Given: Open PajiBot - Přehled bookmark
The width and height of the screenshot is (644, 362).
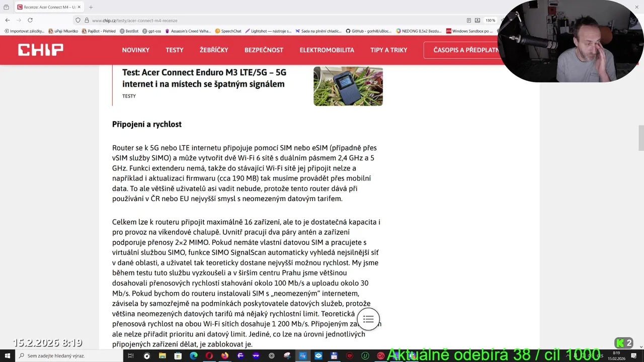Looking at the screenshot, I should pos(98,31).
